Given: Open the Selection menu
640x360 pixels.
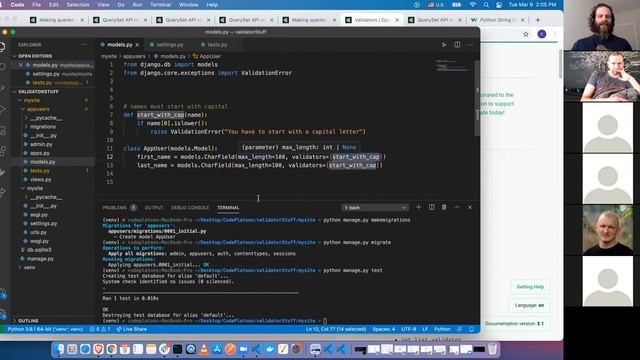Looking at the screenshot, I should coord(78,4).
